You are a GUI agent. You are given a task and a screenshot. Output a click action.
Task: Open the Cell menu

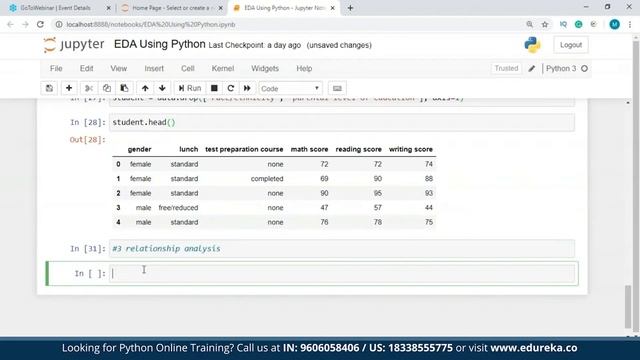[187, 69]
